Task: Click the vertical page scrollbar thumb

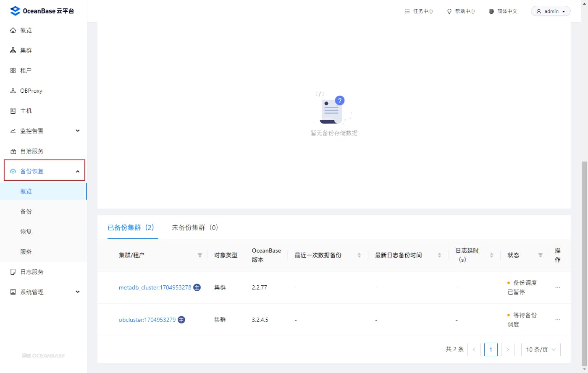Action: coord(585,263)
